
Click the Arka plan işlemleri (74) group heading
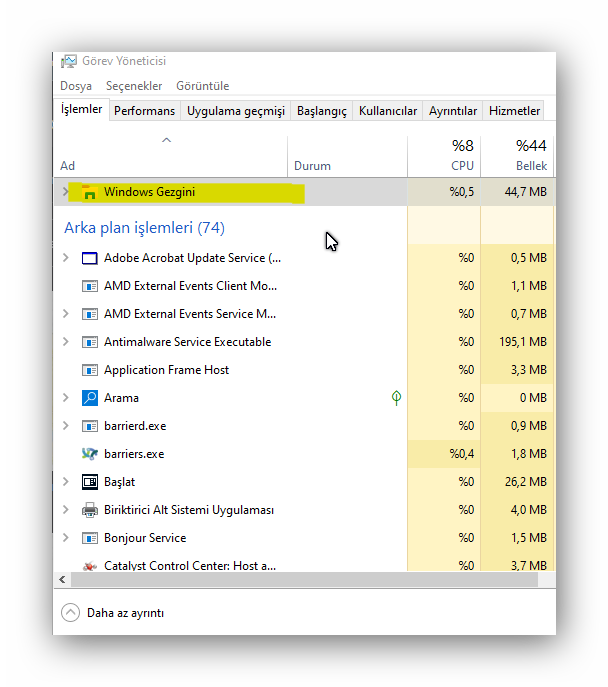pos(145,228)
